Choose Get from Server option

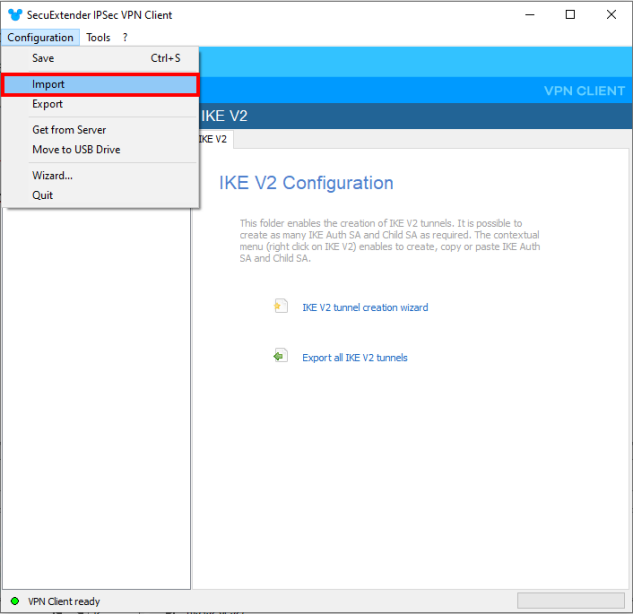pyautogui.click(x=68, y=130)
